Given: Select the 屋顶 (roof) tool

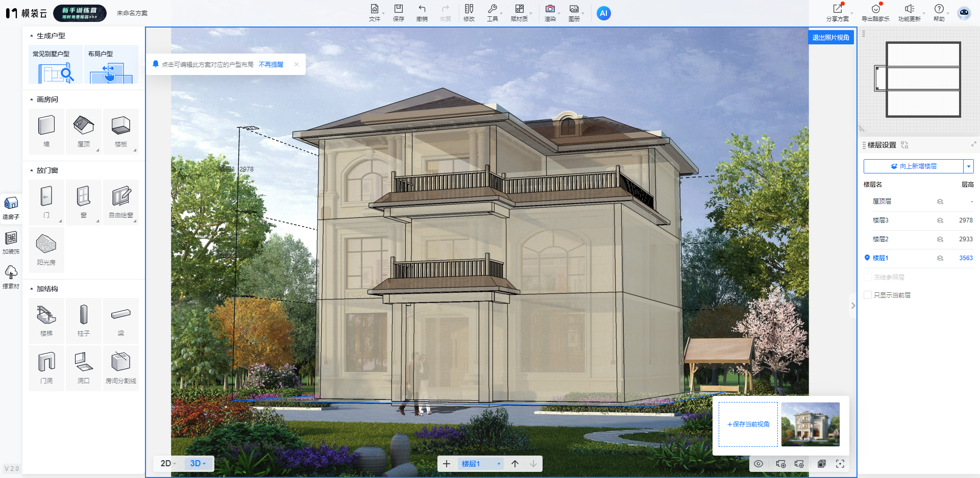Looking at the screenshot, I should click(x=84, y=131).
